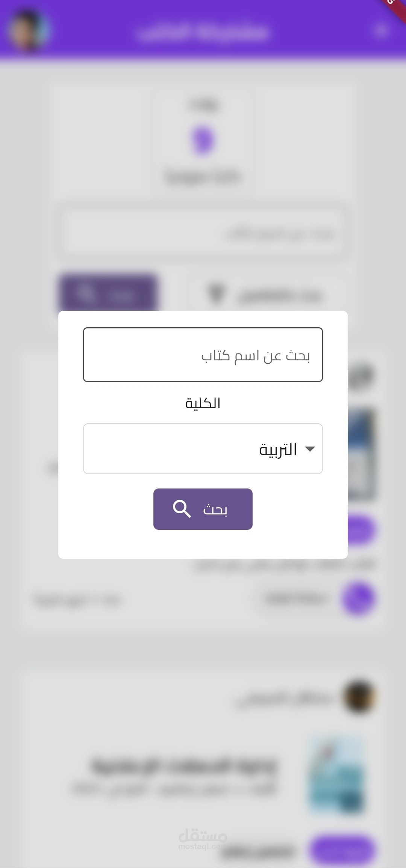Screen dimensions: 406x868
Task: Click the blurred icon at the header's right end
Action: [381, 30]
